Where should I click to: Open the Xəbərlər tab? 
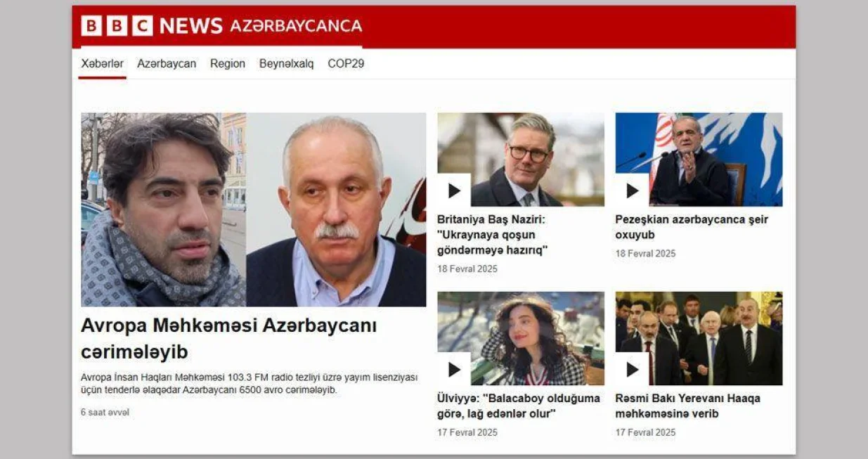pyautogui.click(x=102, y=63)
